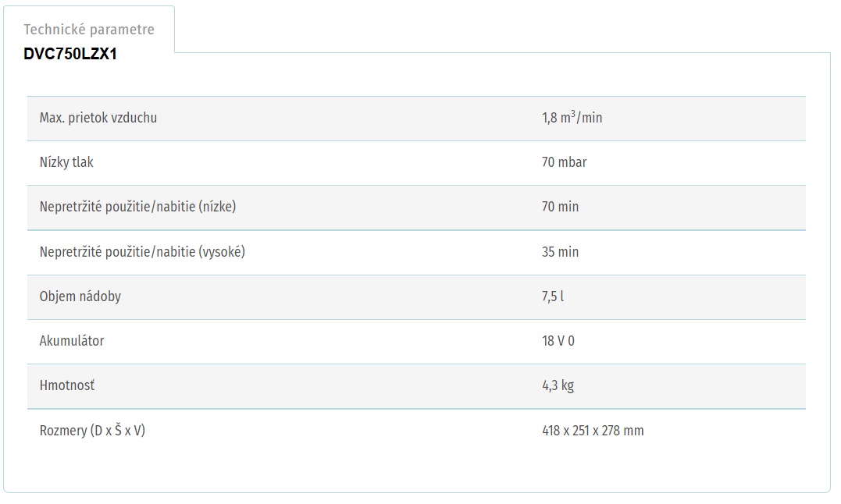The height and width of the screenshot is (504, 841).
Task: Open the Technické parametre tab
Action: [89, 30]
